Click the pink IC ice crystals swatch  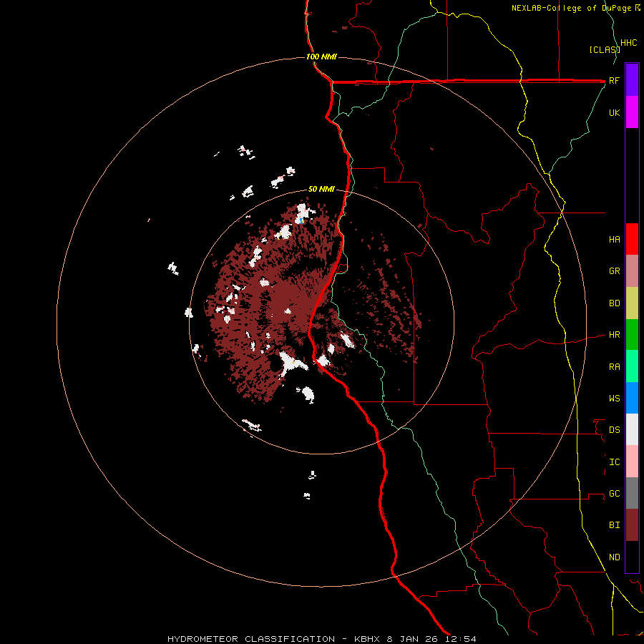pyautogui.click(x=632, y=462)
